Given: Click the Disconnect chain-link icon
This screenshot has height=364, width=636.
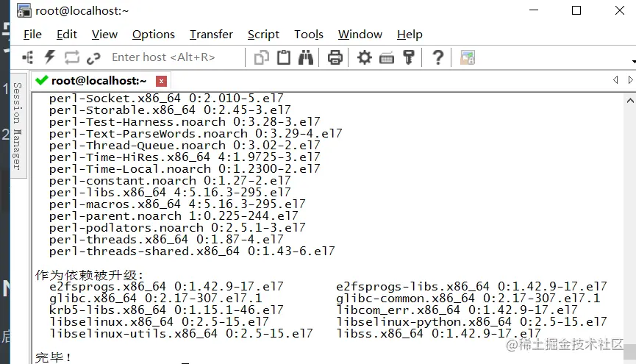Looking at the screenshot, I should 93,58.
